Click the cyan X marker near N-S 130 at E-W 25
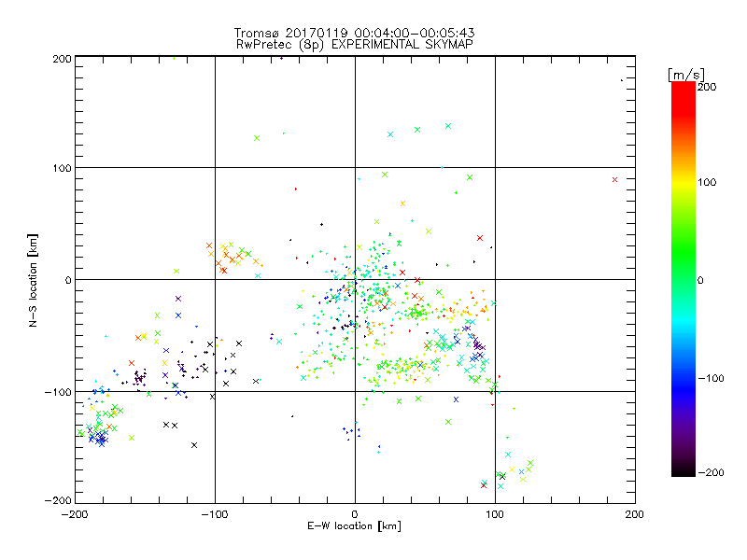Image resolution: width=747 pixels, height=560 pixels. (x=390, y=134)
